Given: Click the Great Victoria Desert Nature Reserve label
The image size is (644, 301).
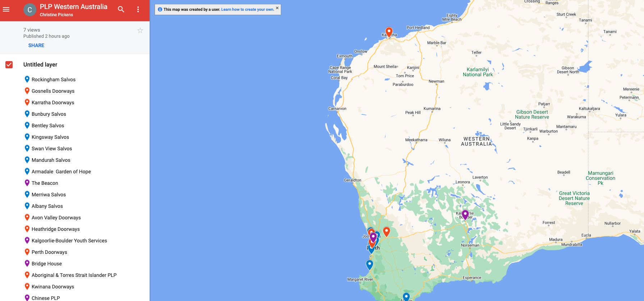Looking at the screenshot, I should coord(574,198).
